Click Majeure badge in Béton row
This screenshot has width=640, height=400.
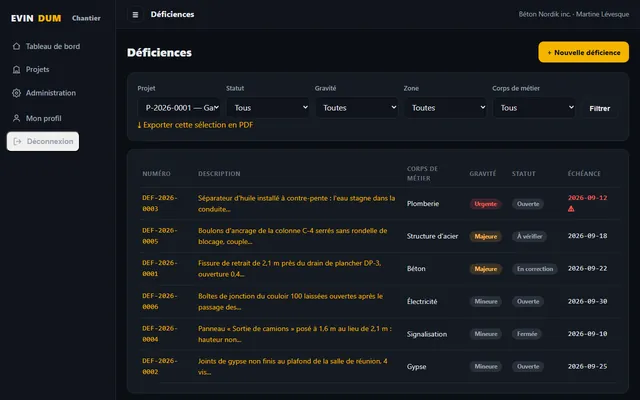(x=485, y=269)
